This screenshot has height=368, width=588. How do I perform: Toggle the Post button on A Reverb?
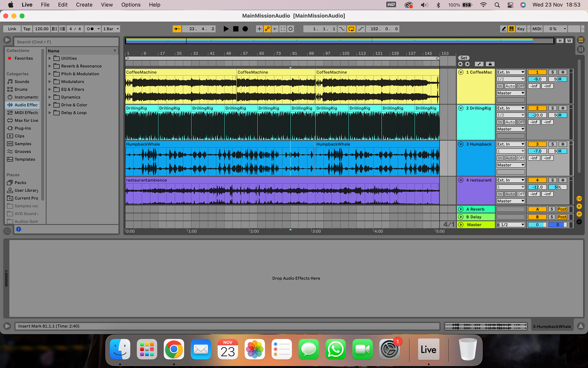562,209
